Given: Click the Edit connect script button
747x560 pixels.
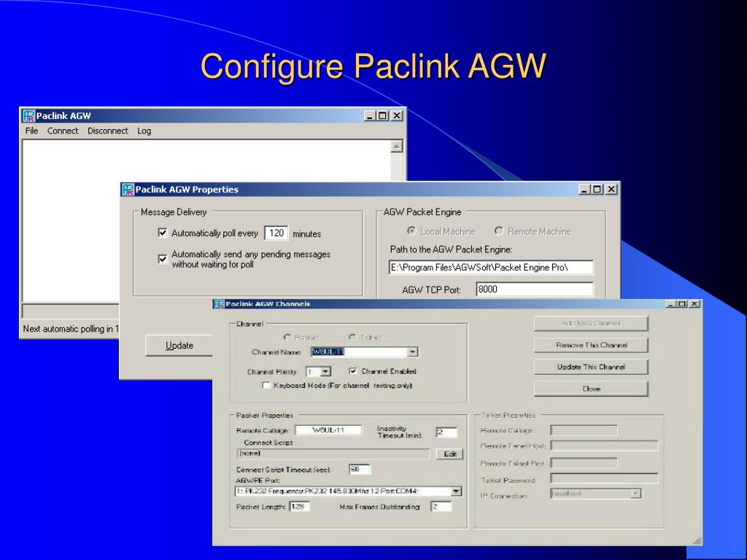Looking at the screenshot, I should point(449,454).
